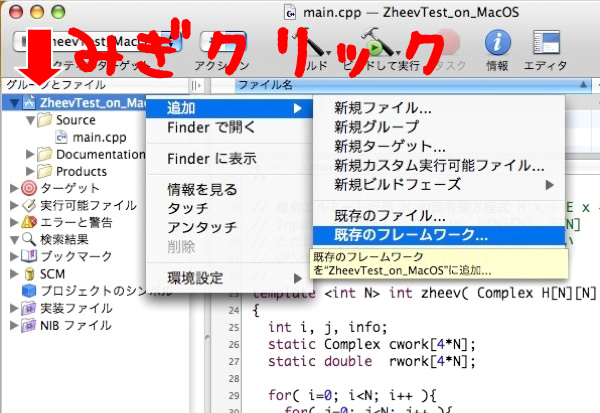This screenshot has width=600, height=413.
Task: Click the ビルドして実行 hammer icon
Action: [x=378, y=42]
